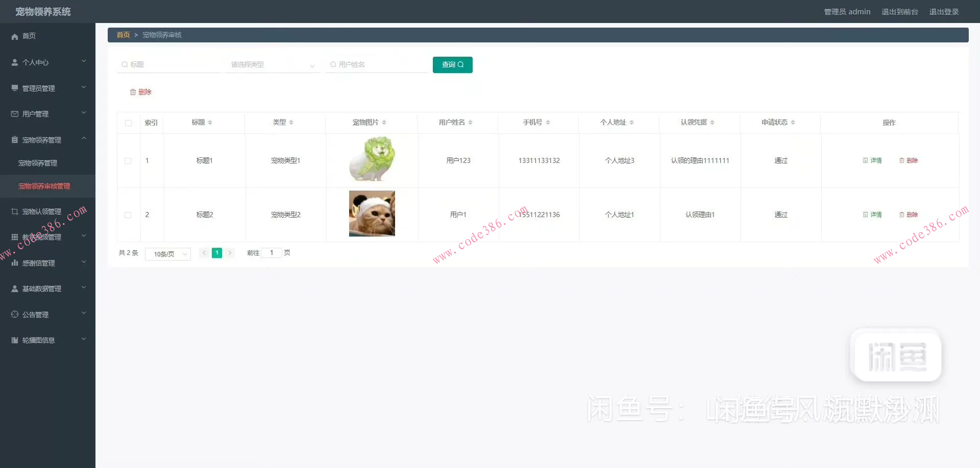Select the 宠物认领管理 frame icon

14,211
